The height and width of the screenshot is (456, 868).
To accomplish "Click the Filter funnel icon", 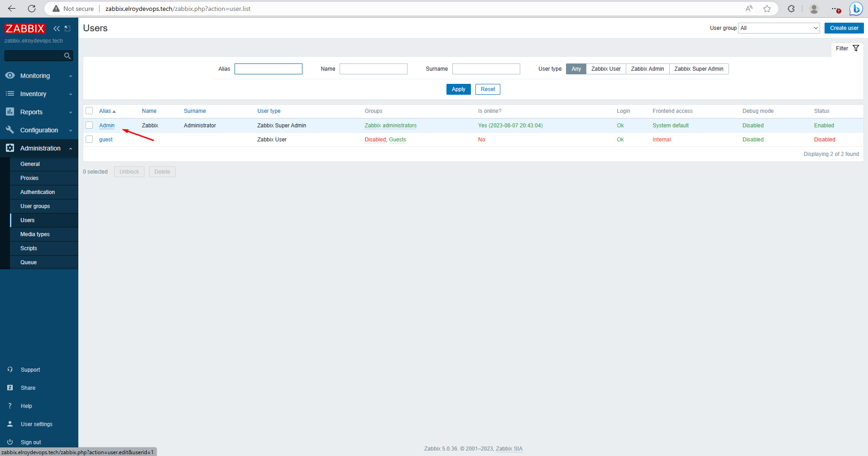I will [x=856, y=48].
